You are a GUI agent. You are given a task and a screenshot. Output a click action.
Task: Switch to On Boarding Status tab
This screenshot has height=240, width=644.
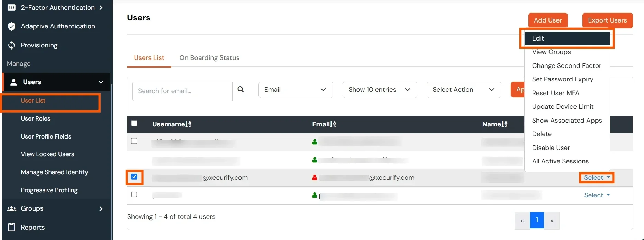tap(209, 58)
